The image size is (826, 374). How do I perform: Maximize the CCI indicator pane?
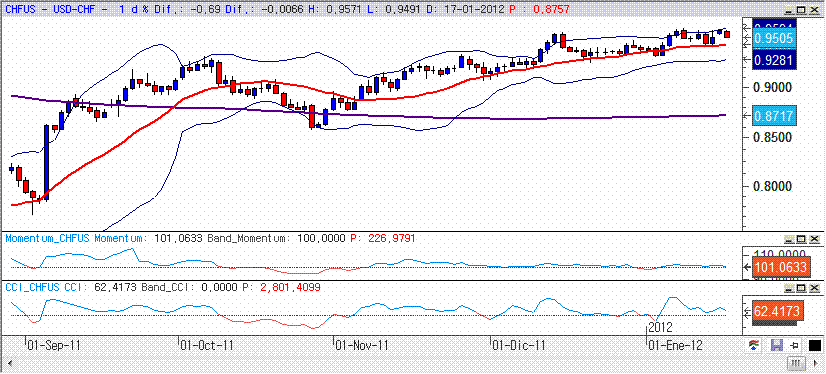click(x=801, y=288)
